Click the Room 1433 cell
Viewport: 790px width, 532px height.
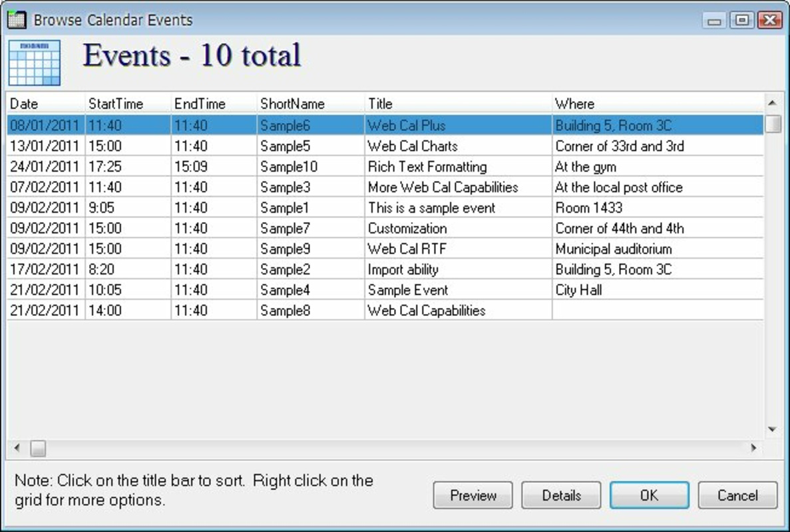tap(658, 208)
